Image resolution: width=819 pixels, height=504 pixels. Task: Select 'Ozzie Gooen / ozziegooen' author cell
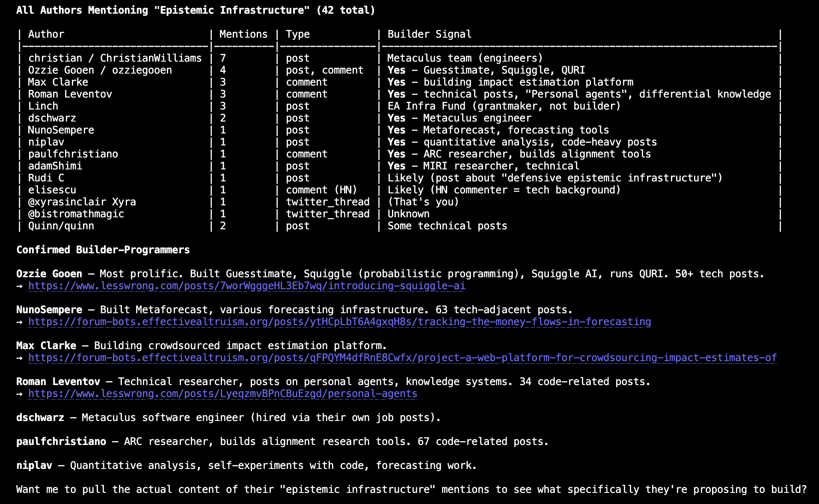pos(100,70)
